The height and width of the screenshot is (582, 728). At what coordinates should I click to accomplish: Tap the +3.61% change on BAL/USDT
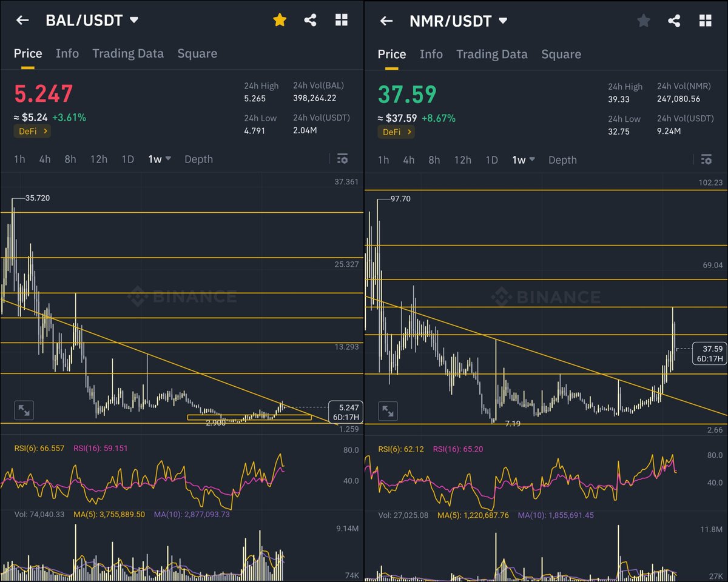[69, 118]
